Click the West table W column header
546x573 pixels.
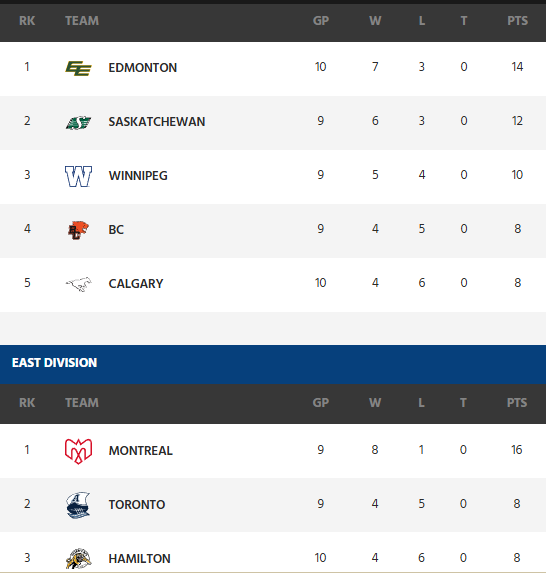tap(375, 21)
